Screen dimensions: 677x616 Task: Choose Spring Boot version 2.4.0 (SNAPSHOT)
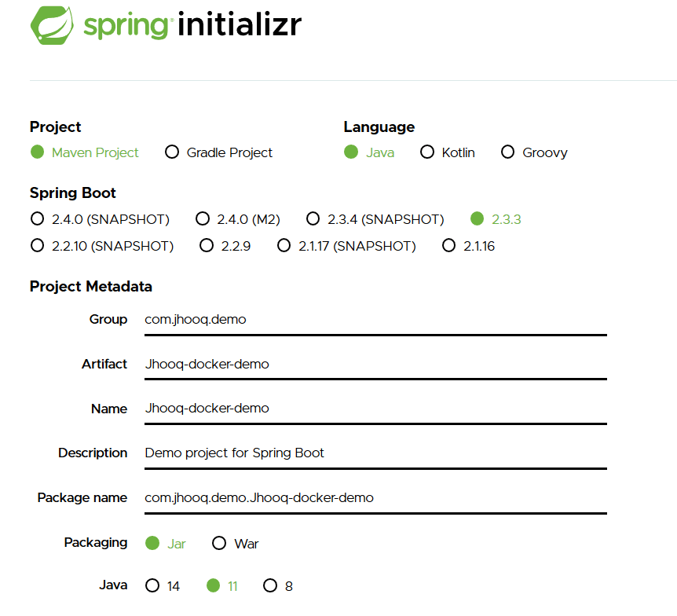37,219
